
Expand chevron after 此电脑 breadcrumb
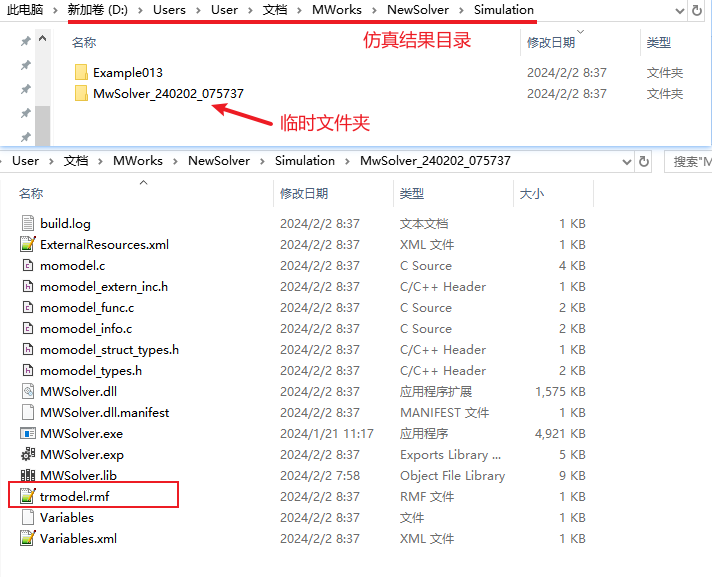(x=56, y=10)
